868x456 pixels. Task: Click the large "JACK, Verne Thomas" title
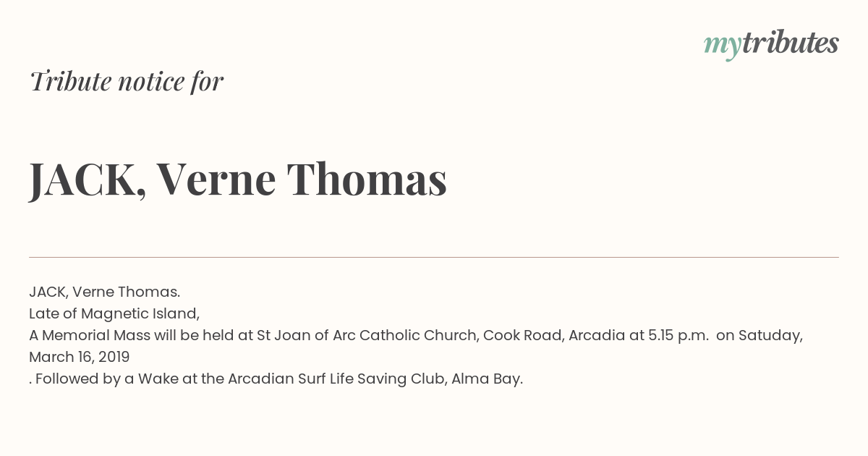[238, 179]
